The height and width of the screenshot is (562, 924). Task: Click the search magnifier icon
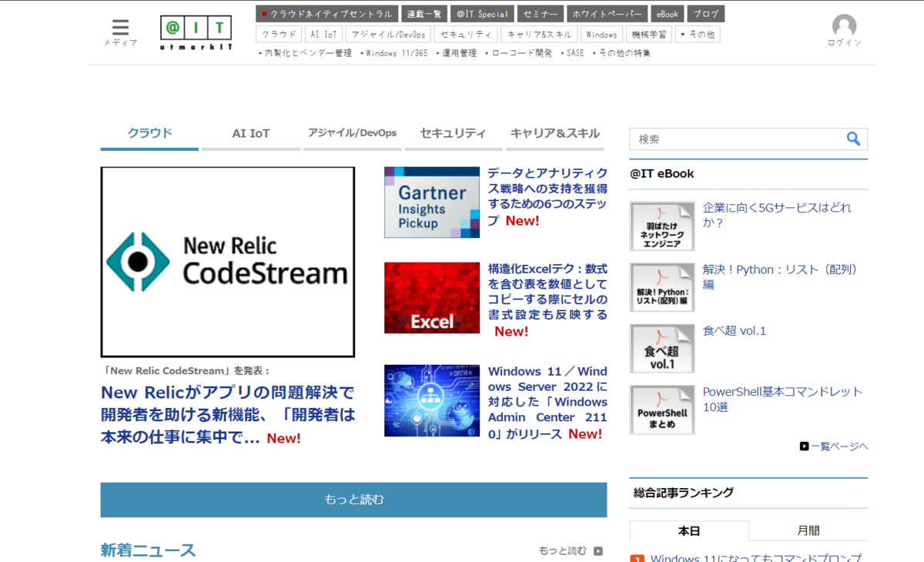[853, 139]
